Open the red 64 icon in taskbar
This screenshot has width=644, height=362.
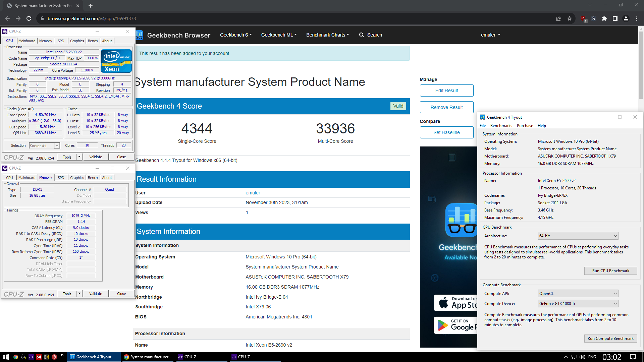tap(39, 357)
